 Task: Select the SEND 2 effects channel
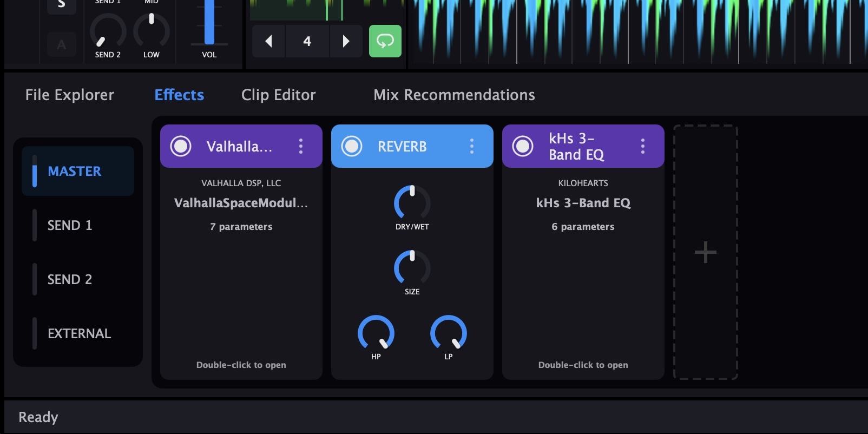click(78, 279)
